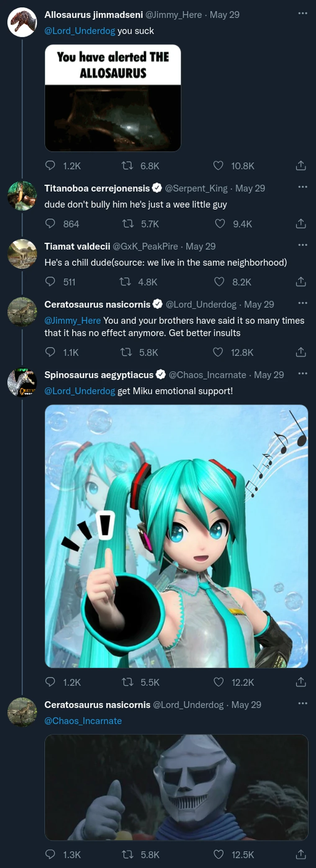Share Tiamat valdecii's reply
Image resolution: width=316 pixels, height=868 pixels.
tap(301, 282)
